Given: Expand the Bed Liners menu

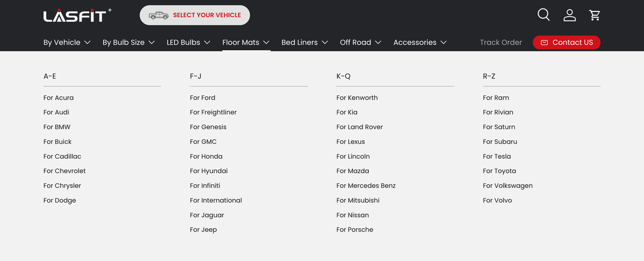Looking at the screenshot, I should (x=305, y=42).
